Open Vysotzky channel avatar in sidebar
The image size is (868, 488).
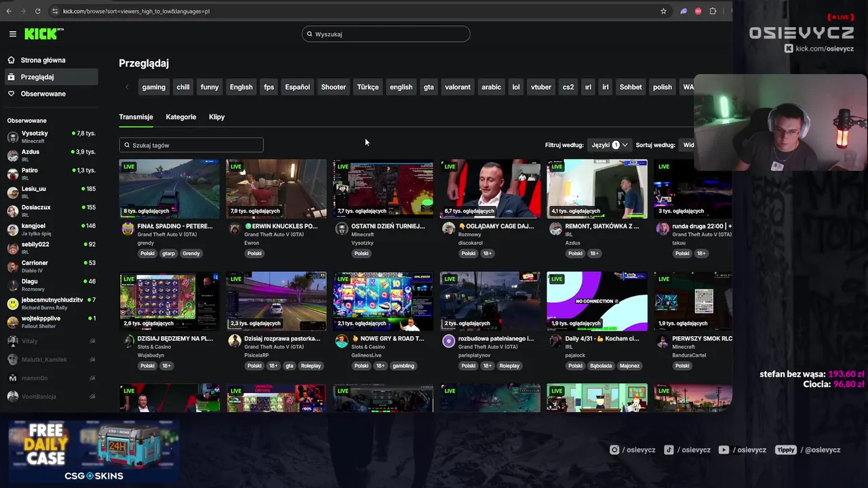(x=12, y=137)
